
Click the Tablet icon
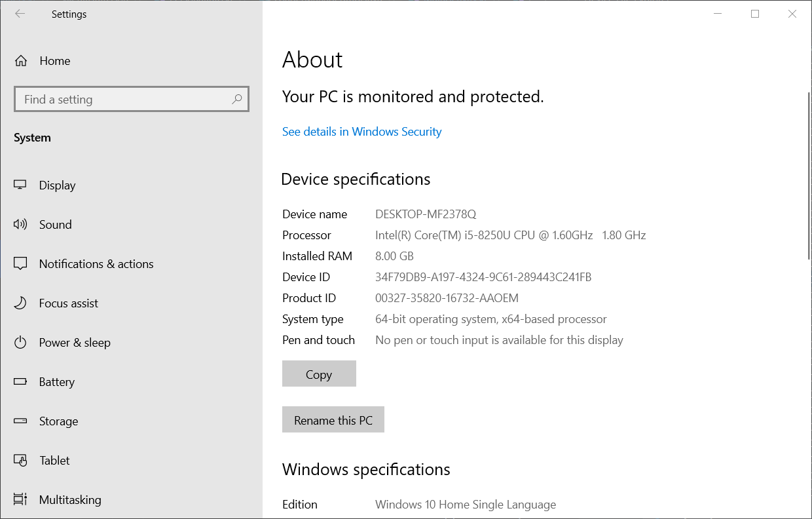click(x=20, y=461)
